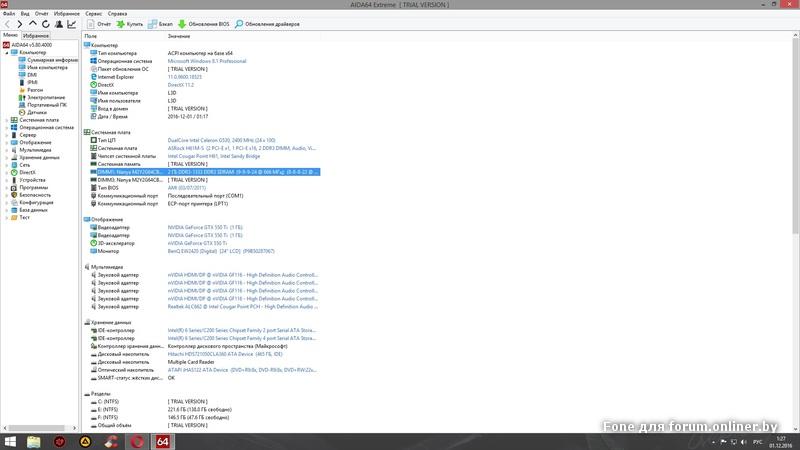
Task: Open the Отчёт menu in the menu bar
Action: (42, 14)
